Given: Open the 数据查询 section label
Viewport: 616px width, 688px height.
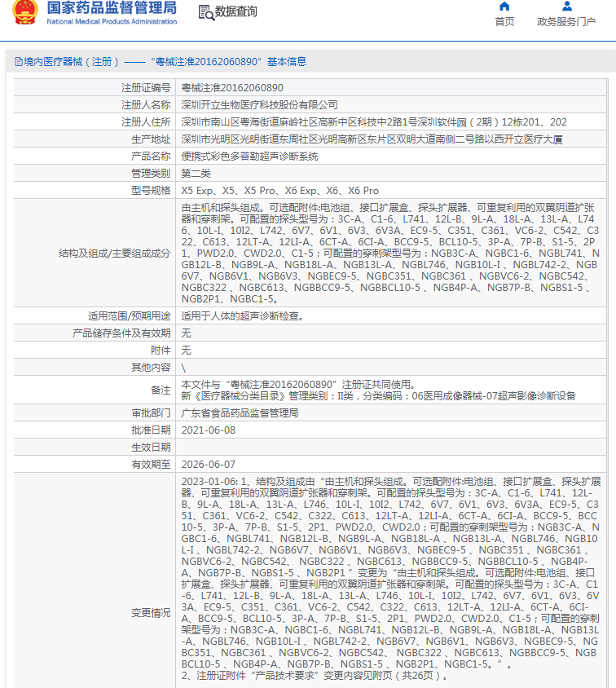Looking at the screenshot, I should [236, 12].
